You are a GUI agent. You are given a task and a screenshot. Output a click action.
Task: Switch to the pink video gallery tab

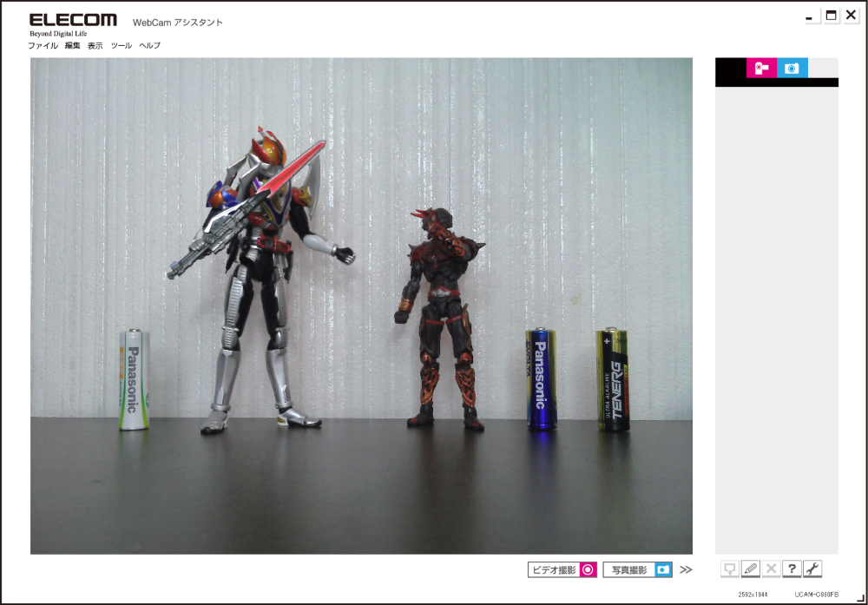(762, 68)
